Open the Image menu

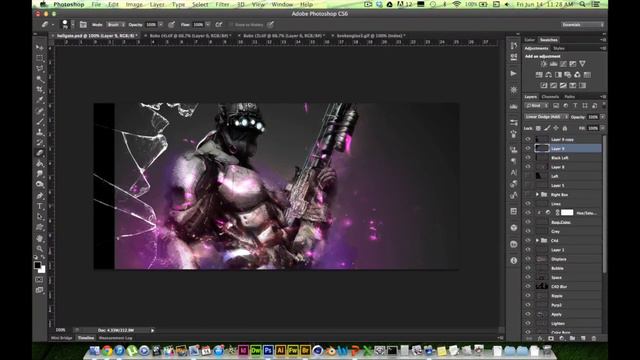pos(134,4)
